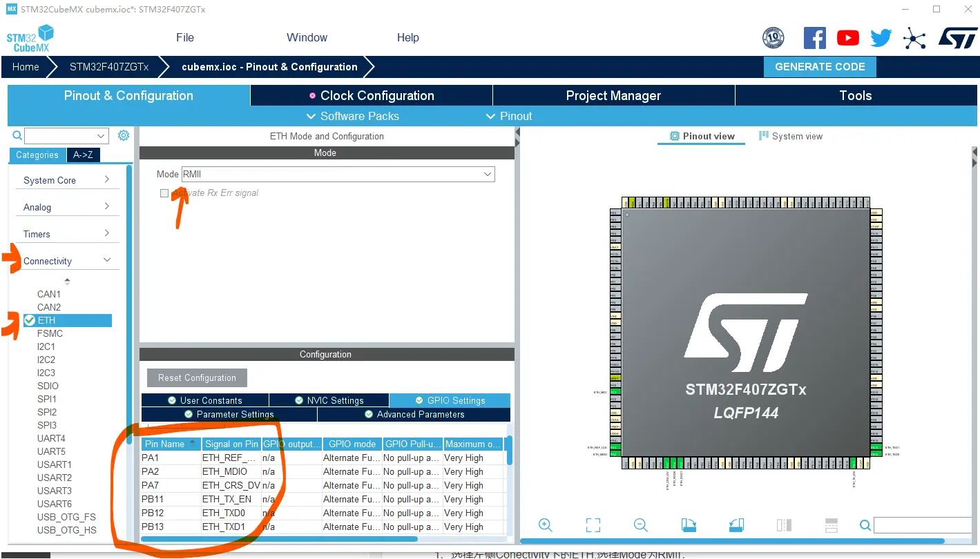Screen dimensions: 980x559
Task: Open the ST Facebook page icon
Action: (x=814, y=38)
